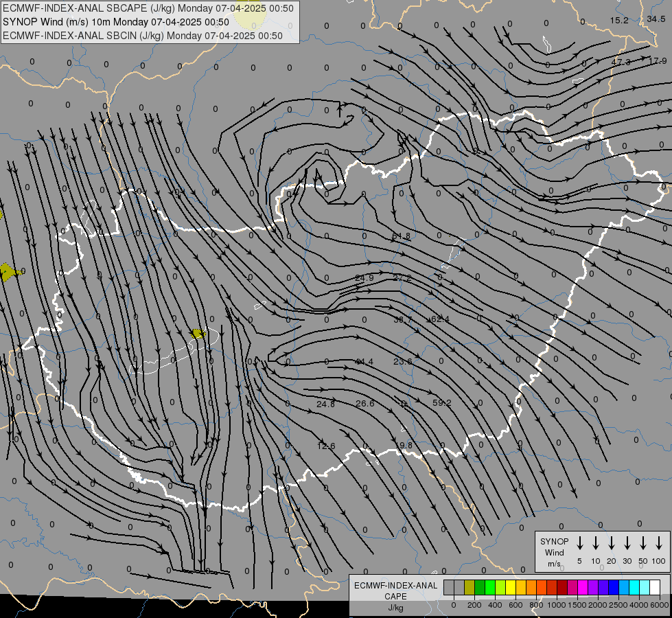Viewport: 672px width, 618px height.
Task: Click the 17.9 value on the map
Action: [658, 61]
